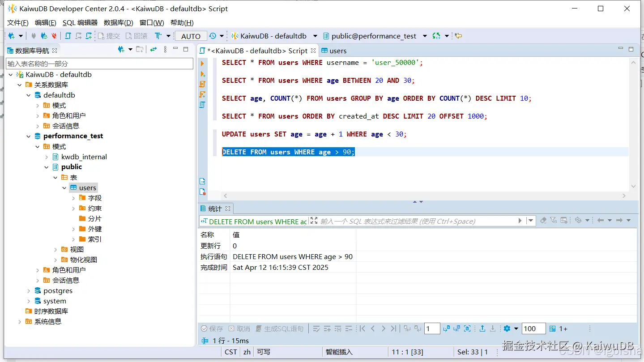
Task: Toggle the 可写 writable status indicator
Action: coord(264,352)
